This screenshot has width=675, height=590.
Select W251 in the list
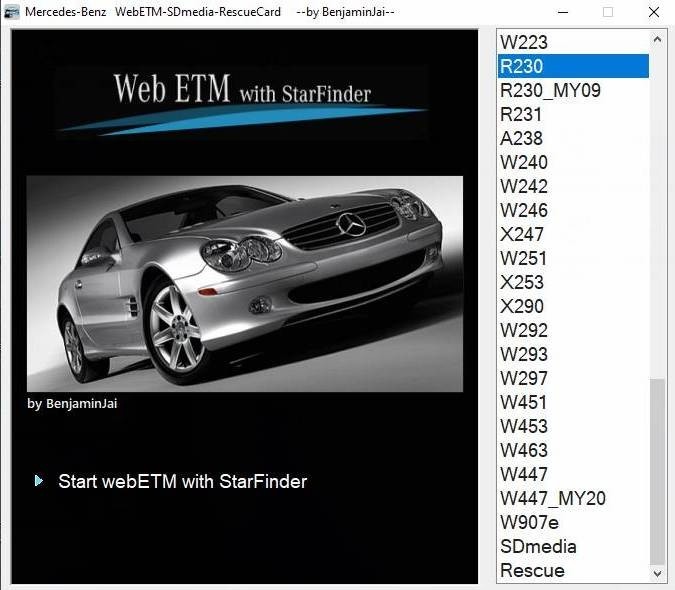point(573,259)
